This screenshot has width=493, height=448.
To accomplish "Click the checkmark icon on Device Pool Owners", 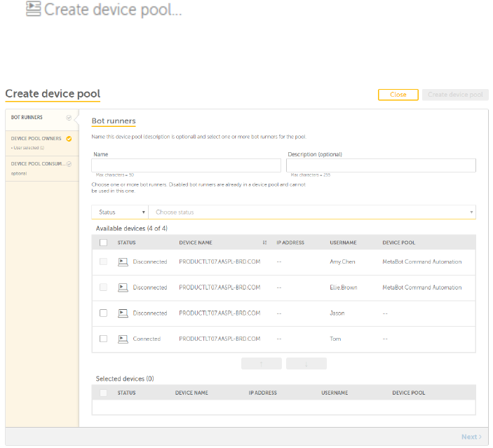I will [69, 139].
